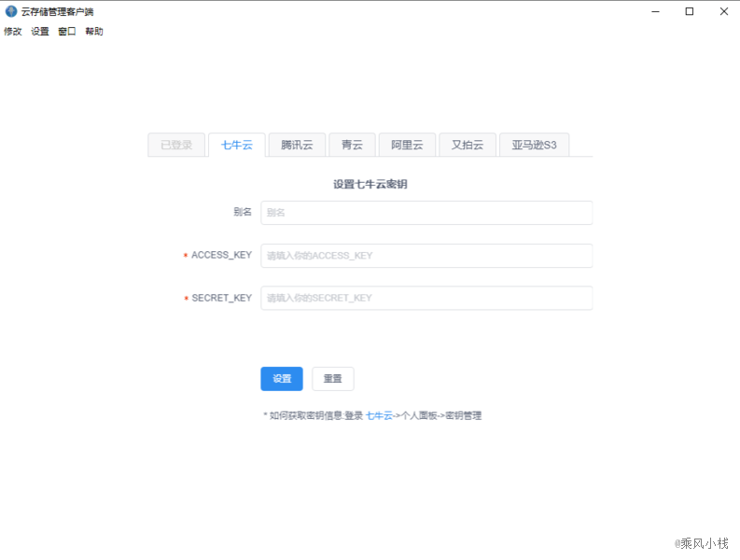
Task: Maximize the application window
Action: 690,11
